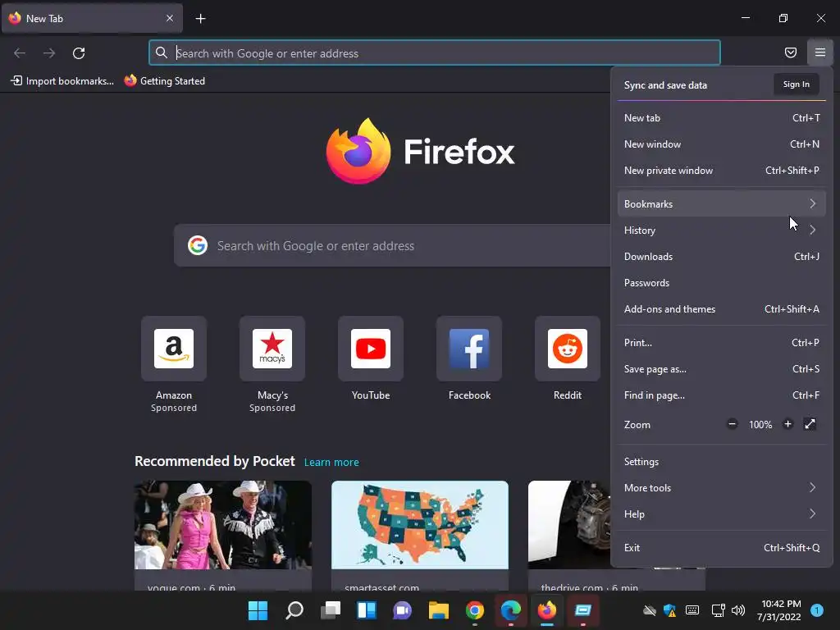
Task: Click Import bookmarks toolbar item
Action: pyautogui.click(x=62, y=81)
